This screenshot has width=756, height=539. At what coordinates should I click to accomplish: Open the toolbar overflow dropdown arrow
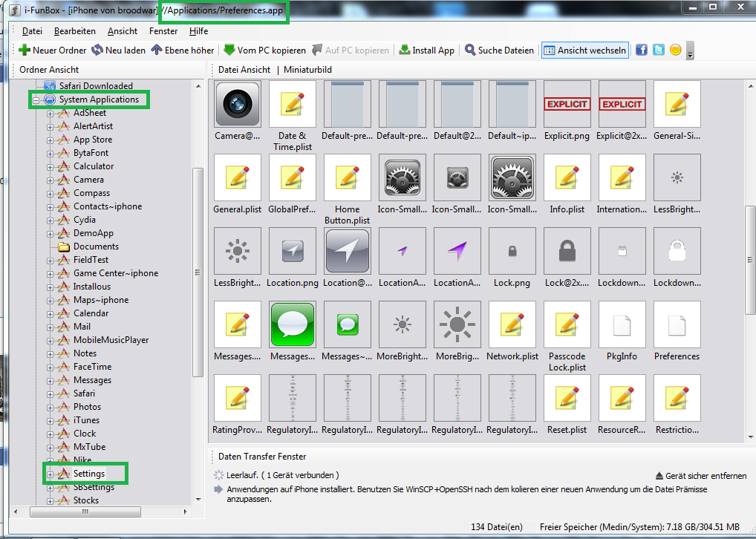click(x=690, y=51)
